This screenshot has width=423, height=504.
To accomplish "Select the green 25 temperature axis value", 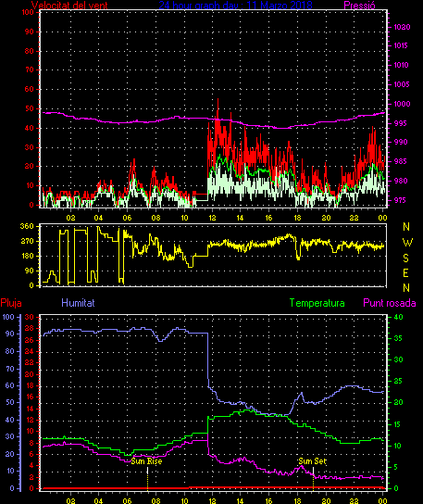I will 398,381.
